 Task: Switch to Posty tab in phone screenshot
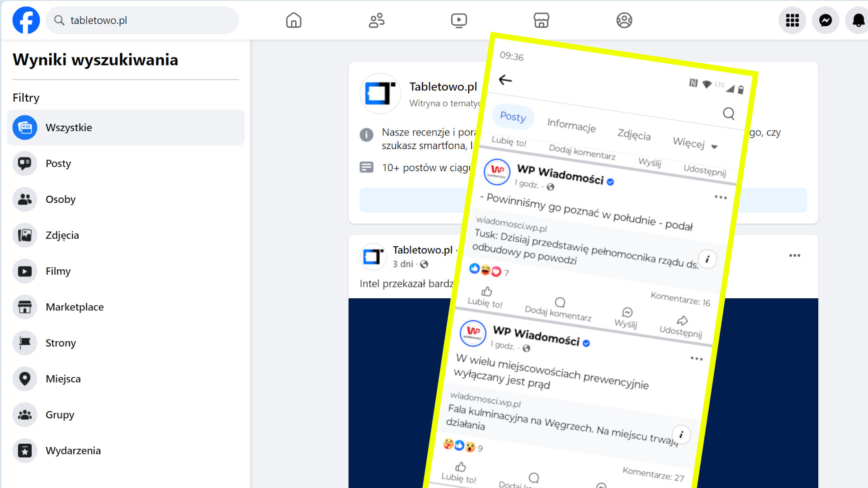point(513,117)
